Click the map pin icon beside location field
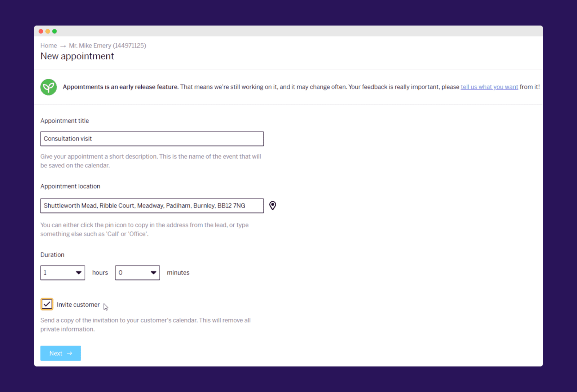577x392 pixels. (273, 205)
